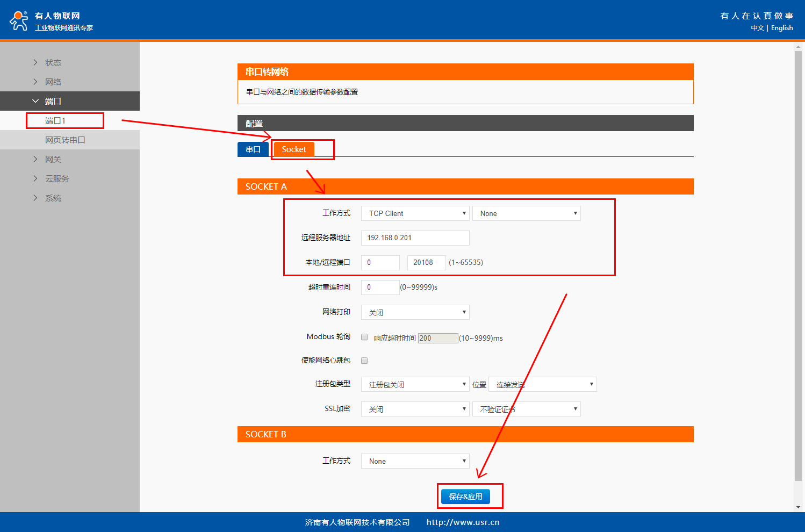Expand the 网络 sidebar menu

(x=53, y=82)
